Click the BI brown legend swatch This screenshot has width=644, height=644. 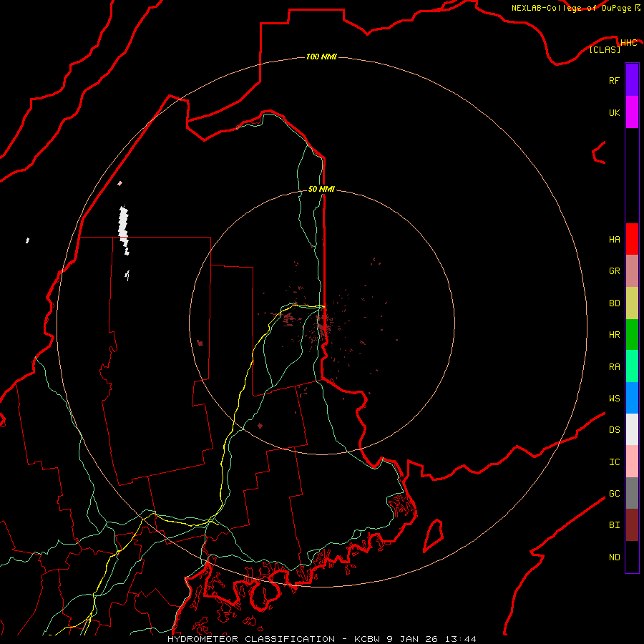coord(632,525)
